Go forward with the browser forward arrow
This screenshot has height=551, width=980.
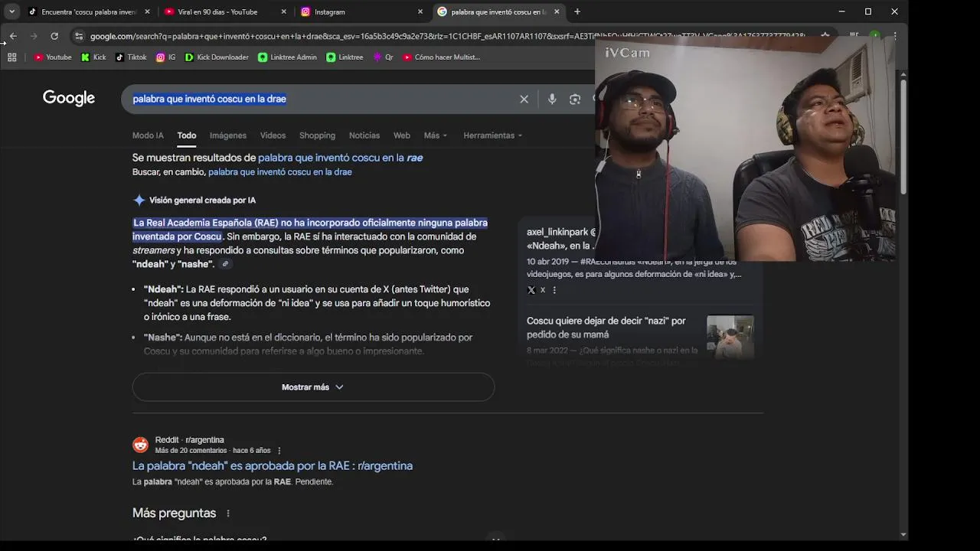(x=34, y=36)
